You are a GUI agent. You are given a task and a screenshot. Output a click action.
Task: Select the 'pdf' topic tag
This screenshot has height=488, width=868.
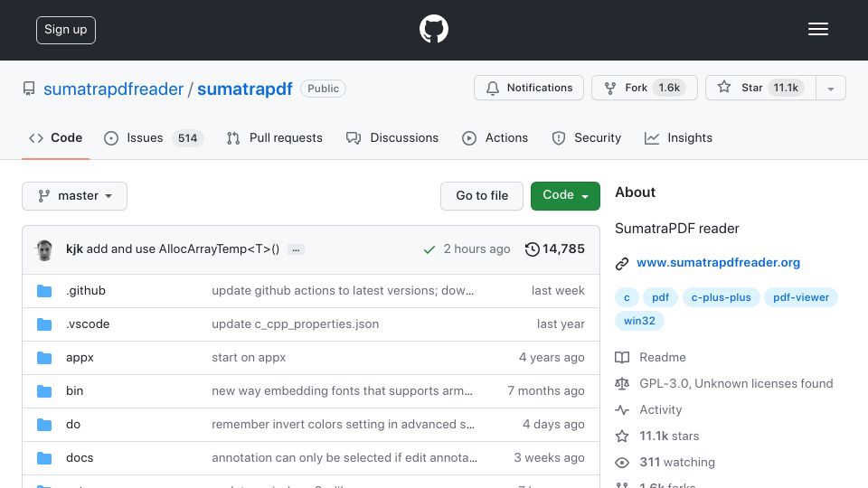(x=660, y=297)
